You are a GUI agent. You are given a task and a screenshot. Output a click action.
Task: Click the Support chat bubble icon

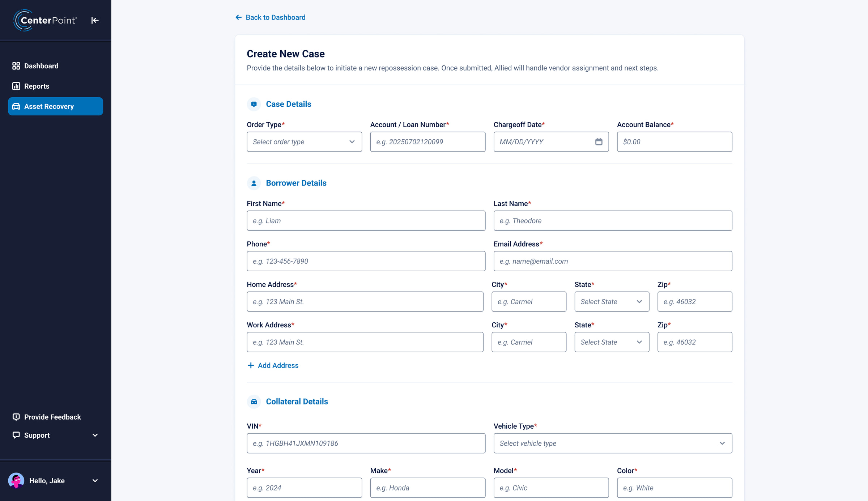(16, 435)
